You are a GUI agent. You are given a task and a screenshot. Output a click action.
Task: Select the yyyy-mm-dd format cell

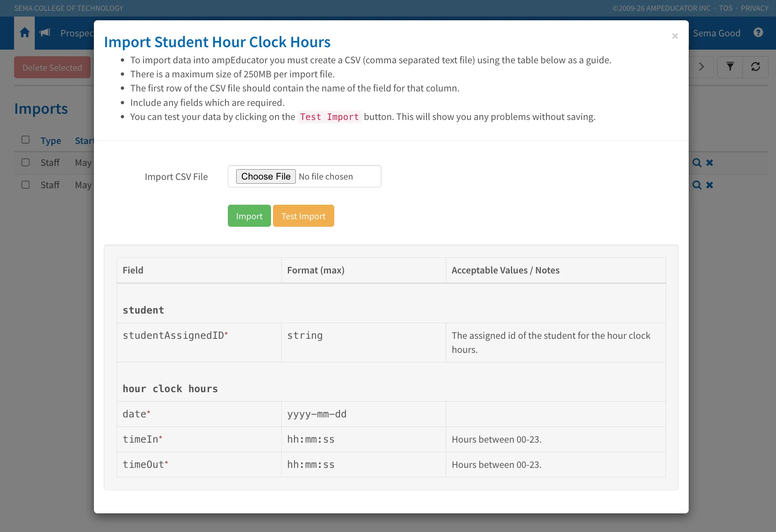(x=364, y=414)
